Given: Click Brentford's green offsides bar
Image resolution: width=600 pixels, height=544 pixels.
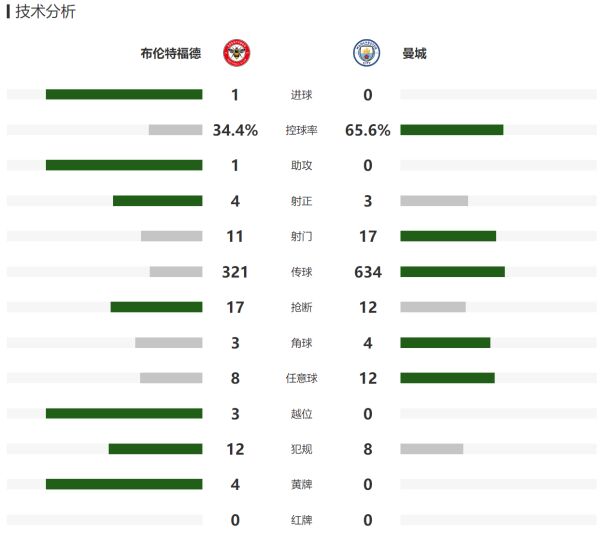Looking at the screenshot, I should click(124, 414).
